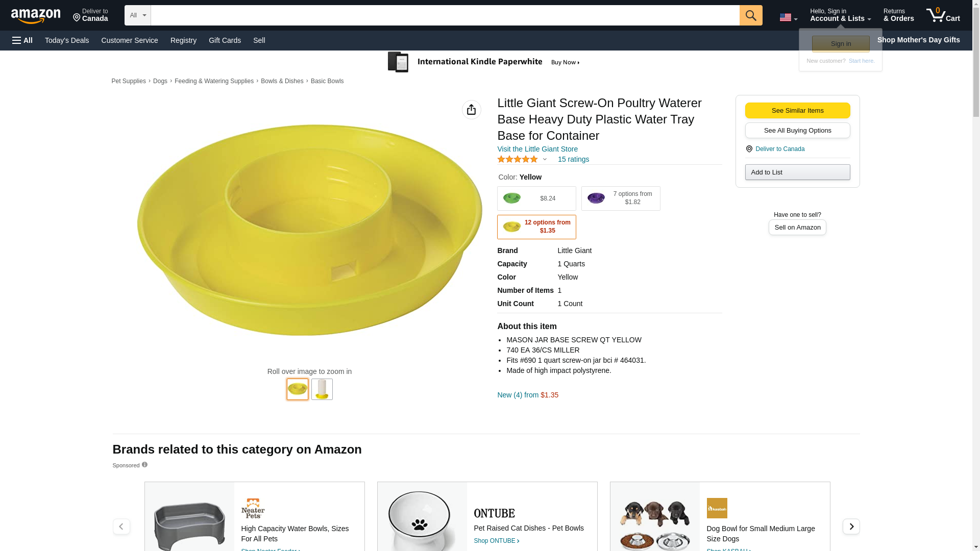Open the Visit the Little Giant Store link
This screenshot has height=551, width=980.
(x=537, y=149)
